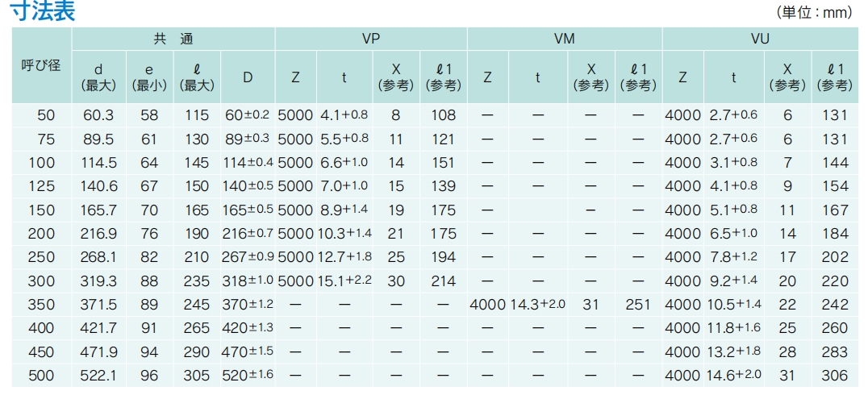Select the 283 value in row 450
The height and width of the screenshot is (395, 868).
coord(835,352)
